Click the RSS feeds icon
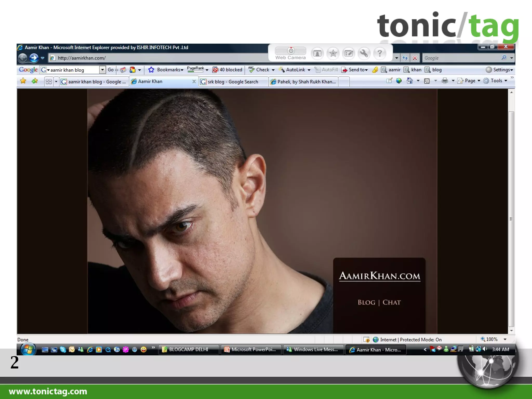This screenshot has height=399, width=532. pos(427,81)
